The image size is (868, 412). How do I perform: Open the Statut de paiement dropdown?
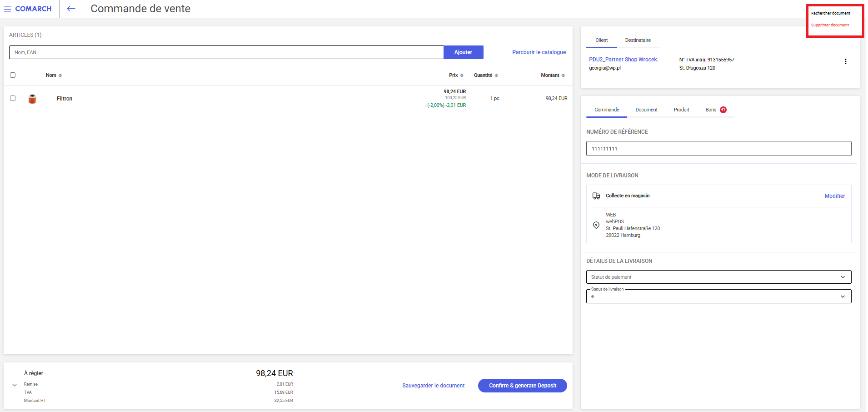718,277
